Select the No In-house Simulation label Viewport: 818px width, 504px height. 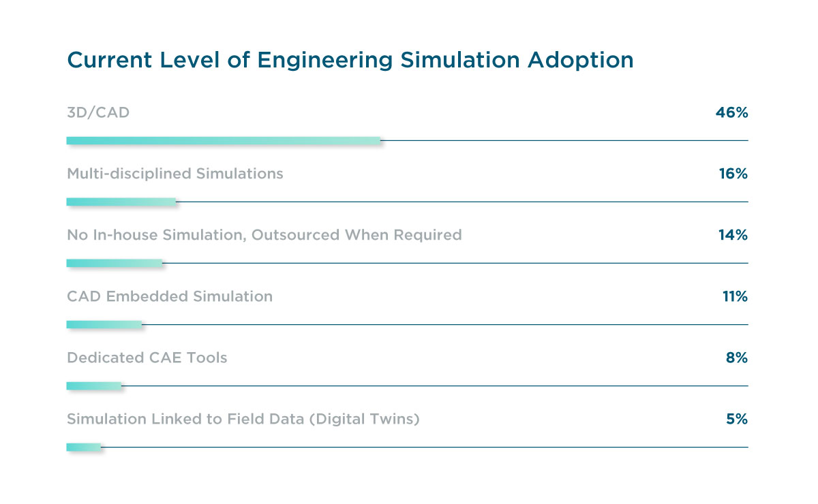[264, 235]
